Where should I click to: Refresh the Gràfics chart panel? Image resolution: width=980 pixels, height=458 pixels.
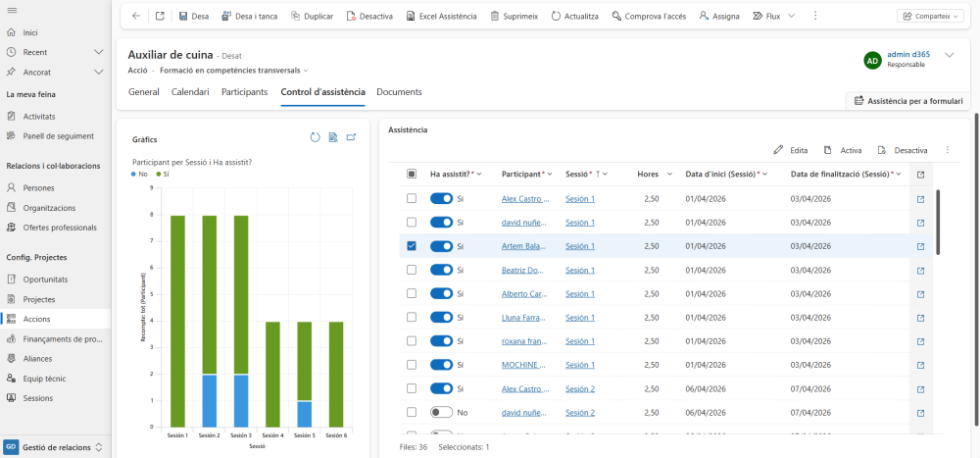[315, 137]
